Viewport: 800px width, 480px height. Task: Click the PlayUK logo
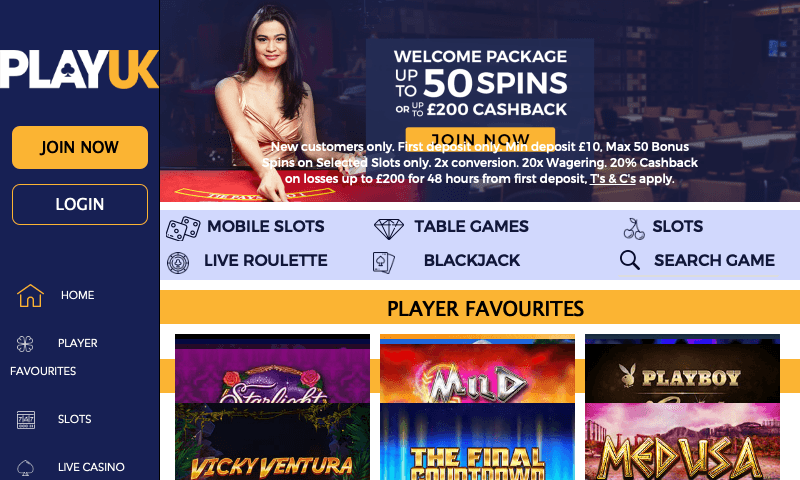point(79,69)
